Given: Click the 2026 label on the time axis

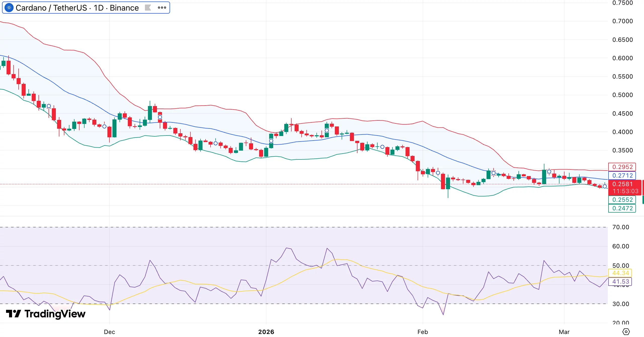Looking at the screenshot, I should [x=266, y=332].
